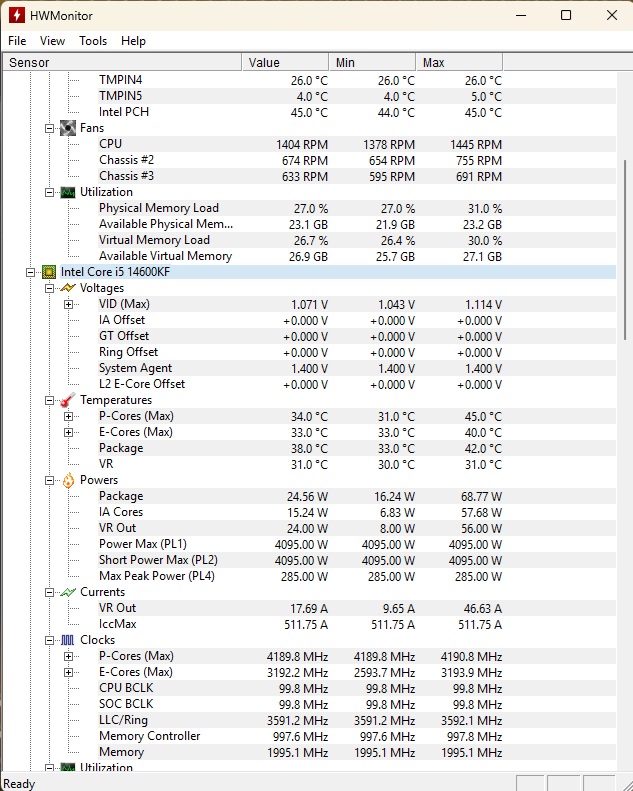Click the 68.77 W Package max value
The height and width of the screenshot is (791, 633).
pos(481,497)
